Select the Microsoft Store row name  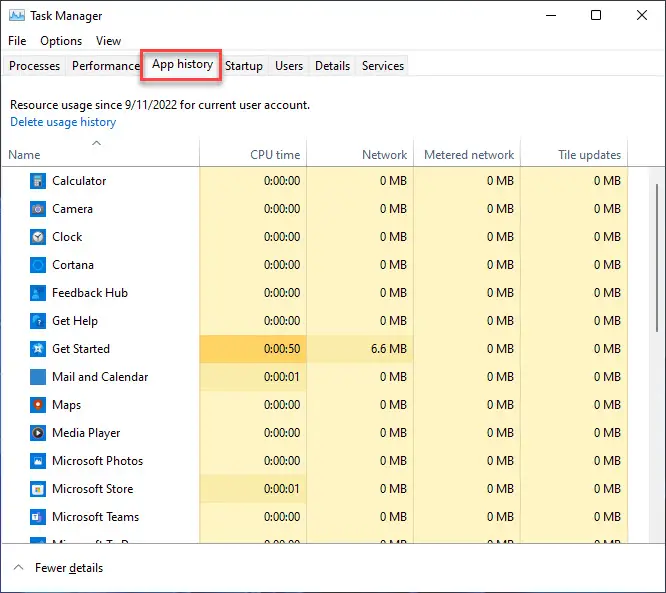93,489
